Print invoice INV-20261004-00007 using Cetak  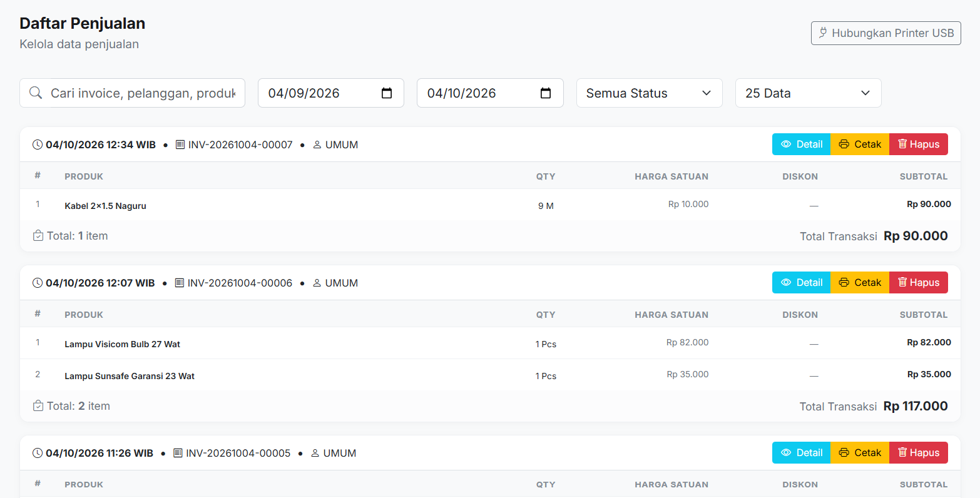pos(860,145)
